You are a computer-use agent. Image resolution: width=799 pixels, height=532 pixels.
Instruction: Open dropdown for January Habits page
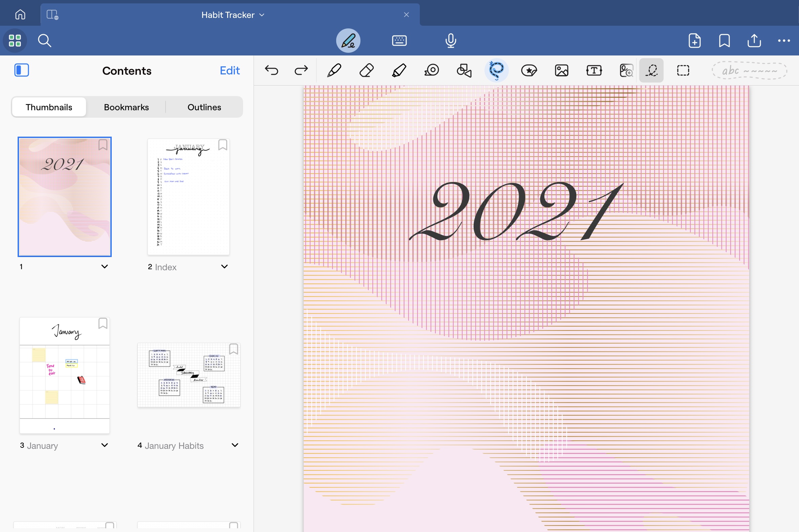pyautogui.click(x=235, y=445)
